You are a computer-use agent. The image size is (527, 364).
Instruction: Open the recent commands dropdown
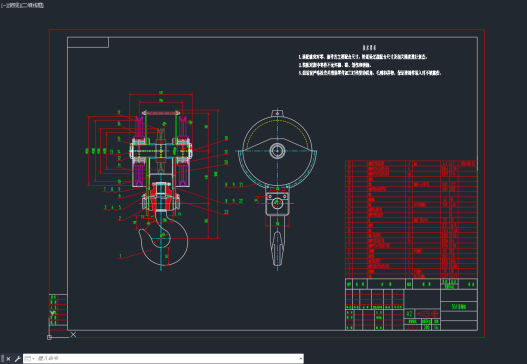coord(29,359)
